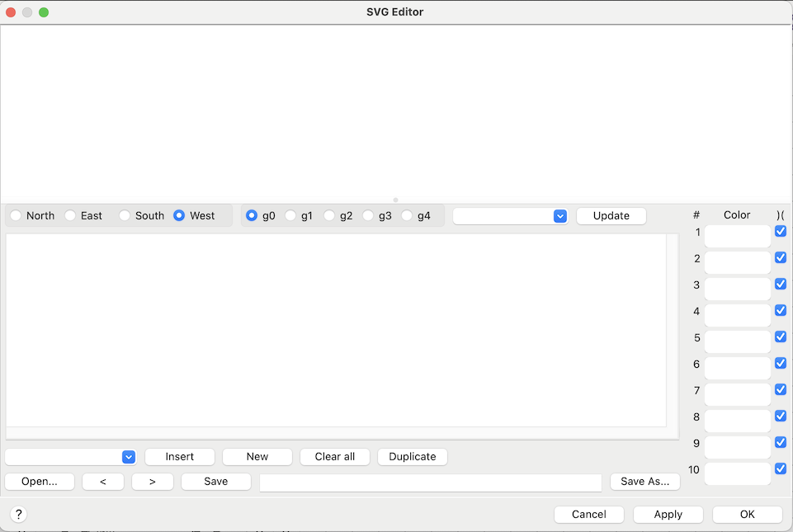The width and height of the screenshot is (793, 532).
Task: Select the g2 group radio button
Action: [329, 215]
